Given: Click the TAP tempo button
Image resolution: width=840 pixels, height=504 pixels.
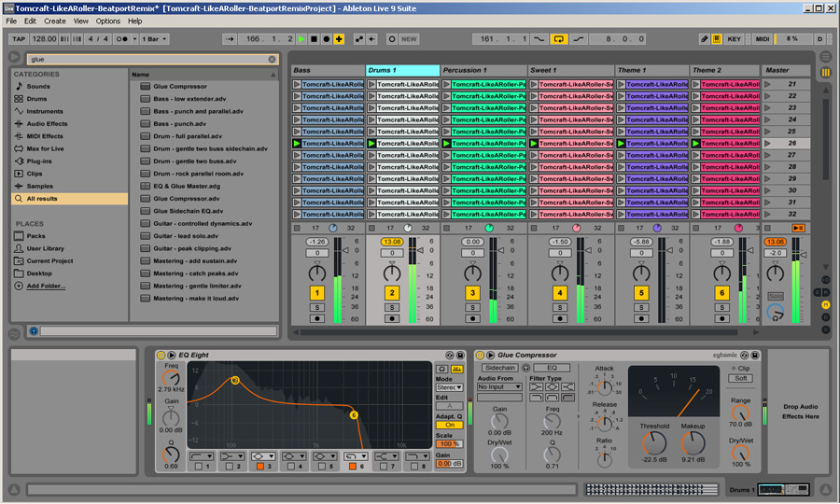Looking at the screenshot, I should coord(19,39).
